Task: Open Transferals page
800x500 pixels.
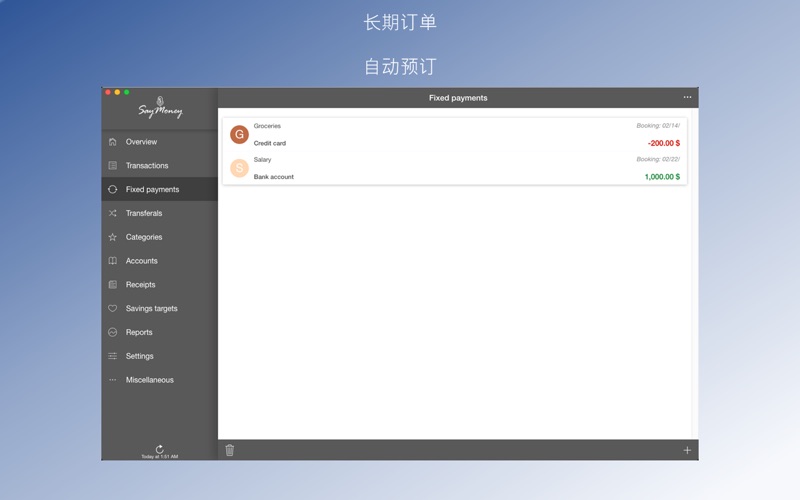Action: click(160, 213)
